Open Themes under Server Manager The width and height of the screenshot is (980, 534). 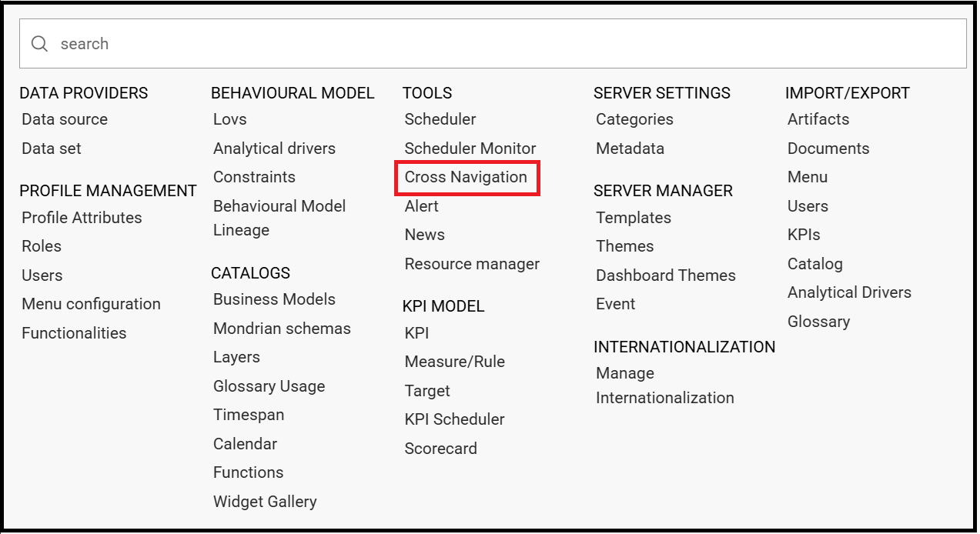(x=625, y=246)
